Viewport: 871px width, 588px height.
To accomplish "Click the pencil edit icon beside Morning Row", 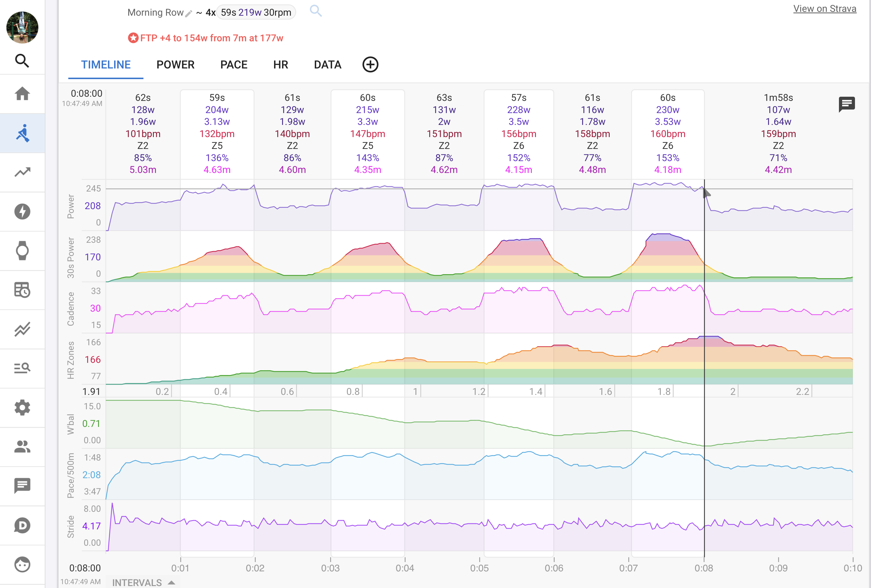I will [x=189, y=13].
